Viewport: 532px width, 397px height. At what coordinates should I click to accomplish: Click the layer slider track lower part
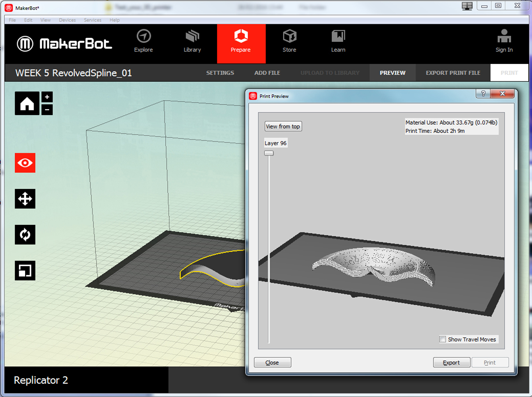click(x=269, y=295)
